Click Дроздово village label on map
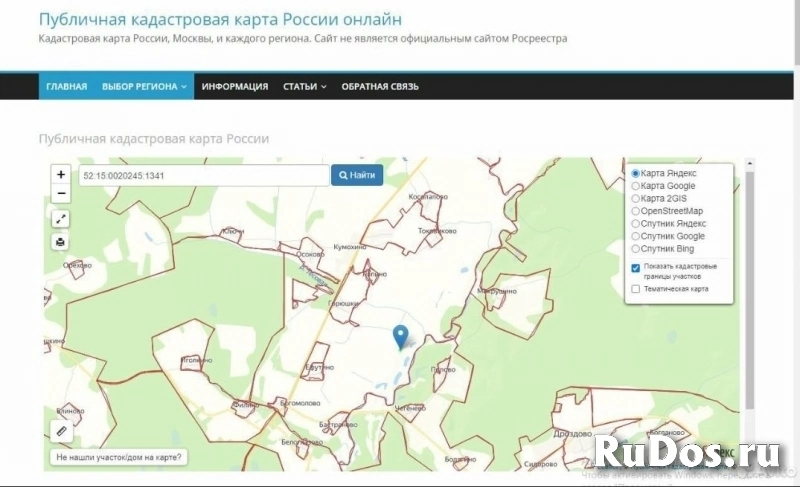The image size is (800, 487). tap(572, 434)
